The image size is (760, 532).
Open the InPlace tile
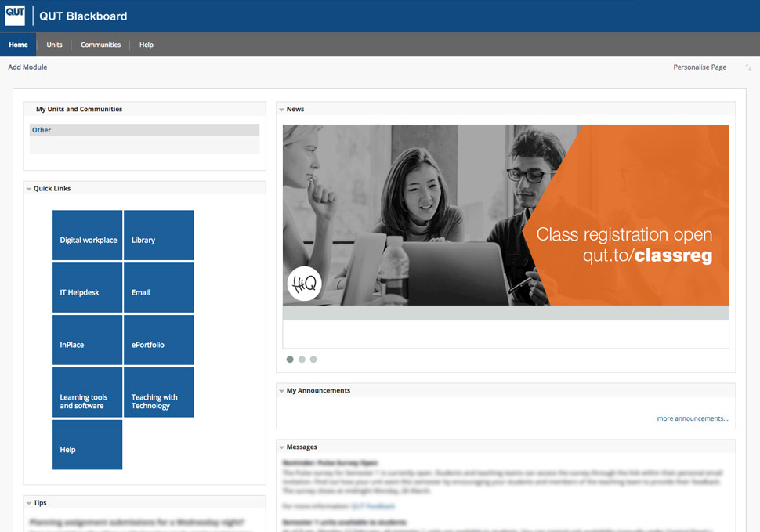click(x=87, y=339)
